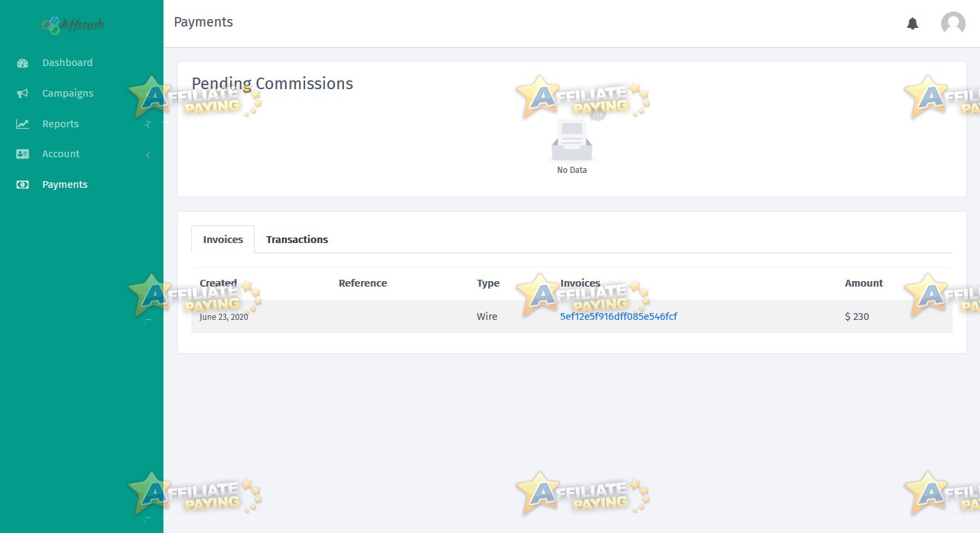This screenshot has height=533, width=980.
Task: Click the Payments page title
Action: point(204,22)
